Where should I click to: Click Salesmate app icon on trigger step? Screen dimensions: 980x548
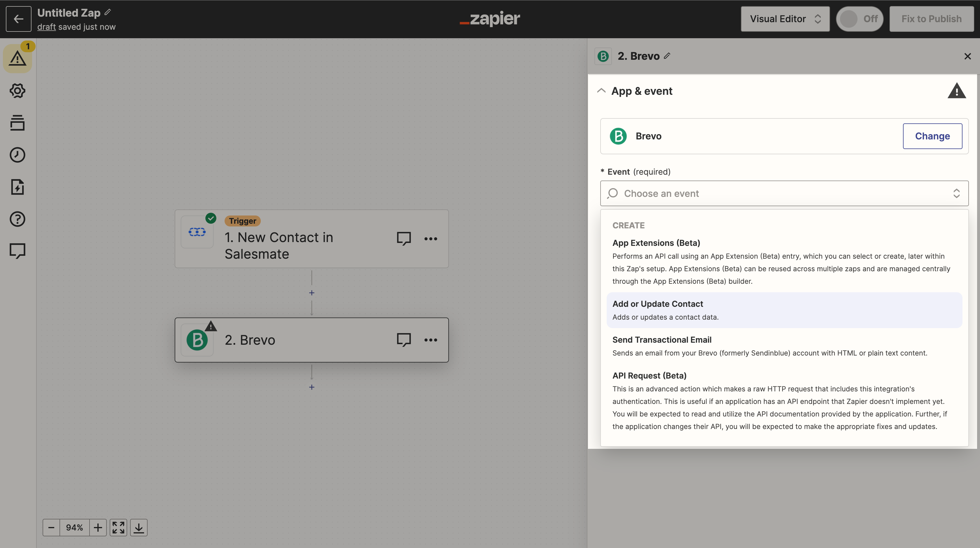[x=197, y=232]
